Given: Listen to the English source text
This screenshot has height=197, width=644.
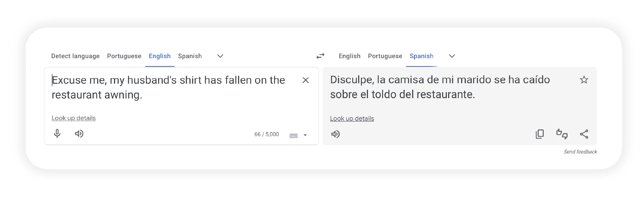Looking at the screenshot, I should tap(79, 134).
